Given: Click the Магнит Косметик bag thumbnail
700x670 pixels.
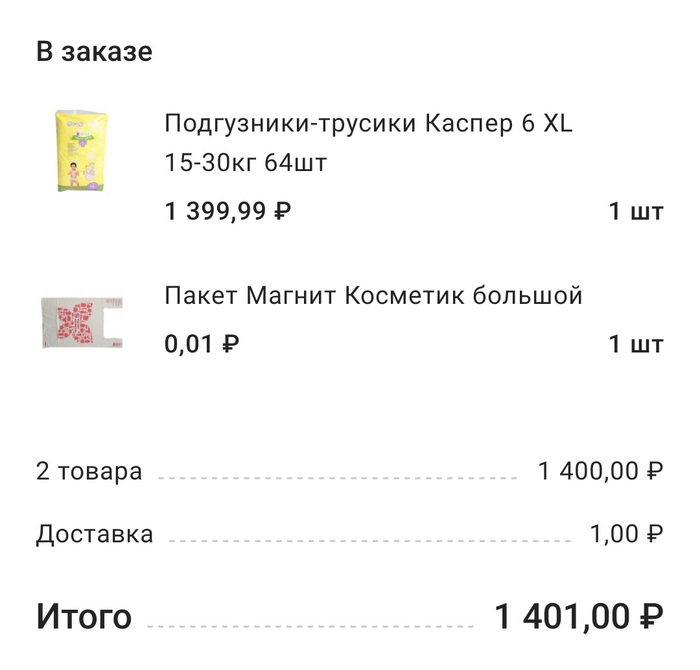Looking at the screenshot, I should click(x=80, y=322).
